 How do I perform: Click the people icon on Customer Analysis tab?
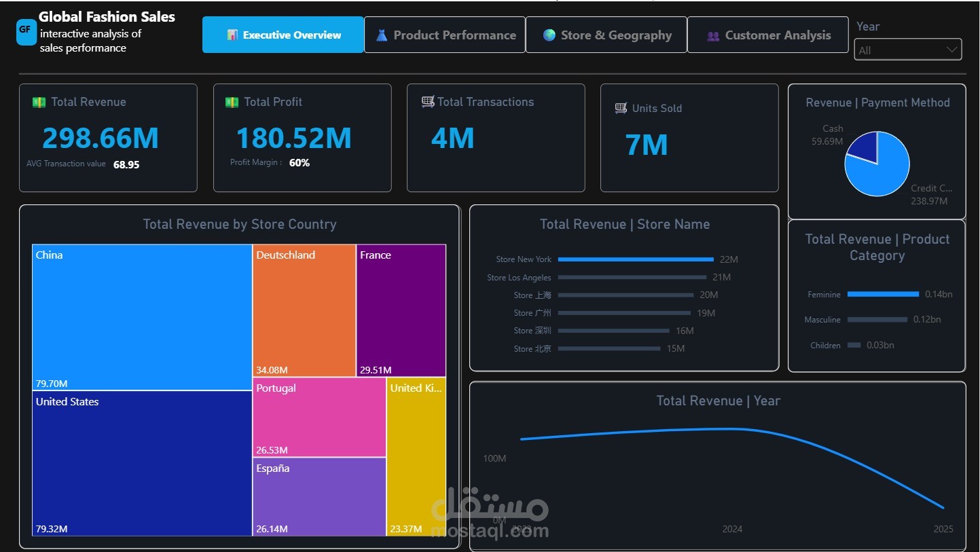click(x=712, y=36)
